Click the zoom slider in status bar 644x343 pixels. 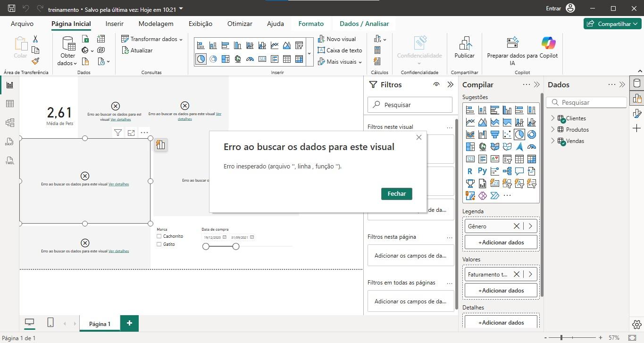click(x=561, y=338)
